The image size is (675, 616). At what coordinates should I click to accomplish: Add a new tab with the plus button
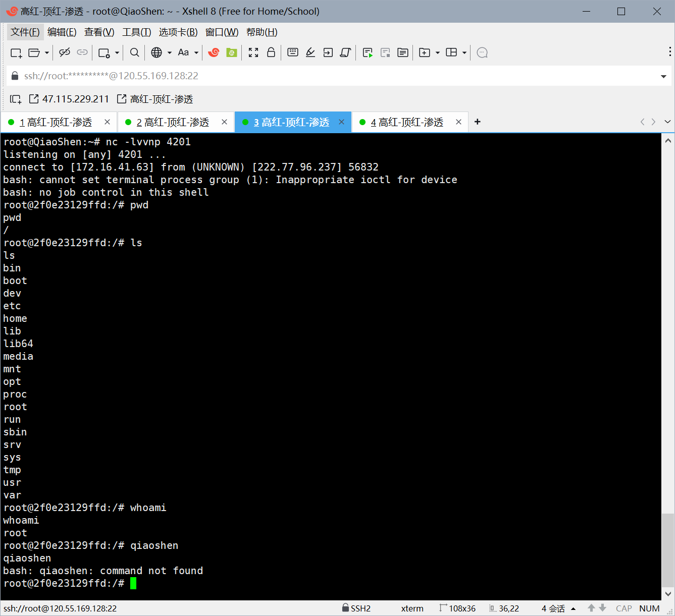click(x=477, y=122)
